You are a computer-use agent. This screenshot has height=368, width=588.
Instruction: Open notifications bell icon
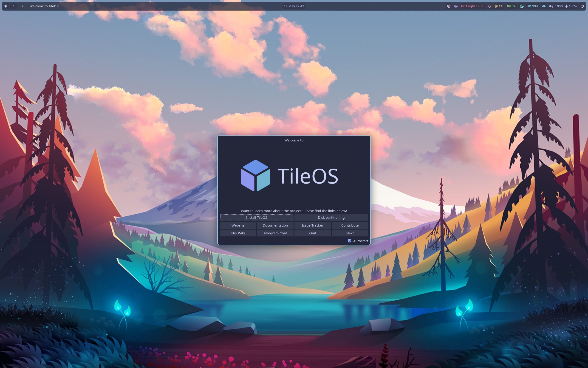pyautogui.click(x=489, y=6)
